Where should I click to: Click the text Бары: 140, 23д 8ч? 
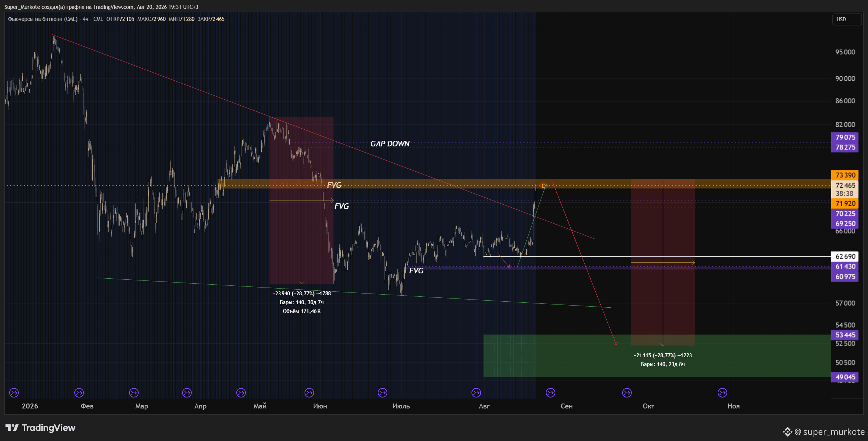663,364
